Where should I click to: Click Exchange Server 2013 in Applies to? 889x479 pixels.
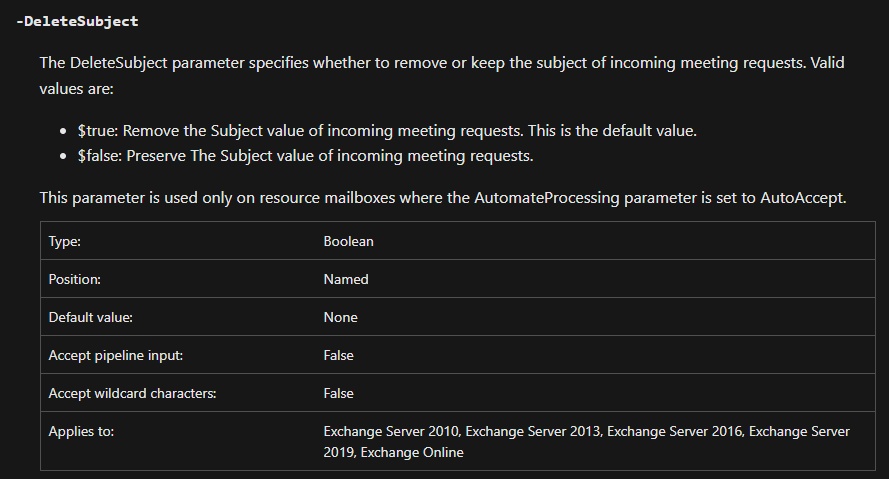click(533, 431)
